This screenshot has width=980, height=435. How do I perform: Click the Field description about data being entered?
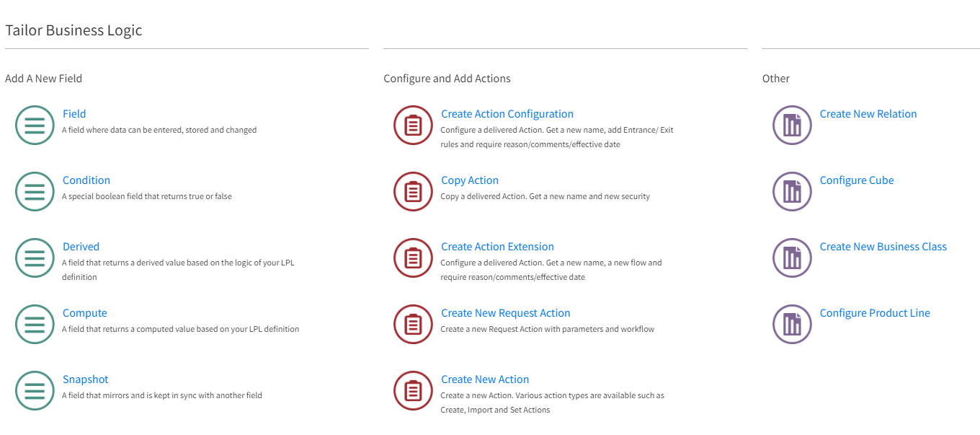tap(159, 131)
